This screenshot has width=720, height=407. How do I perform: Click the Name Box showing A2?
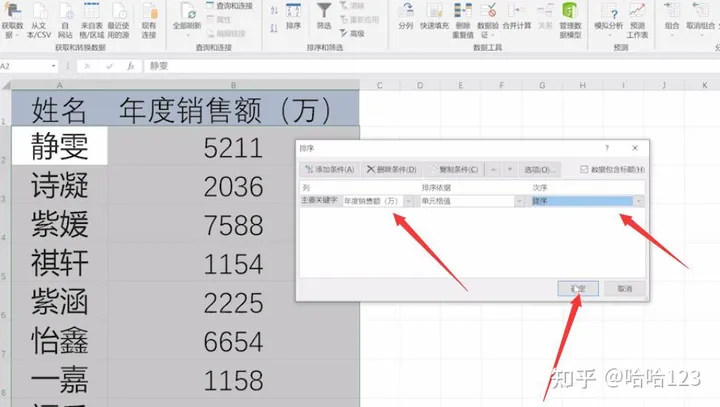(x=25, y=66)
